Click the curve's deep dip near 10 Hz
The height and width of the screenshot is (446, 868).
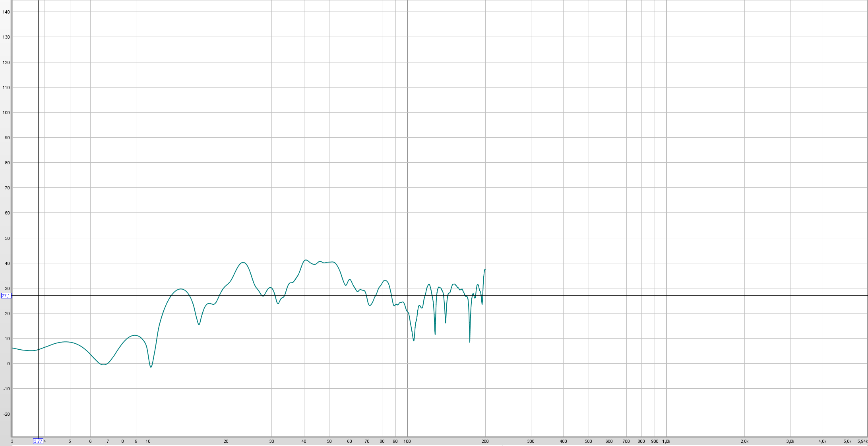(151, 366)
